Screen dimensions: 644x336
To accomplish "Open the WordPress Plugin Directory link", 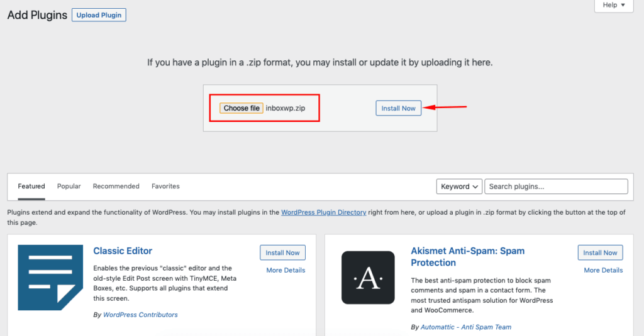I will pyautogui.click(x=323, y=212).
